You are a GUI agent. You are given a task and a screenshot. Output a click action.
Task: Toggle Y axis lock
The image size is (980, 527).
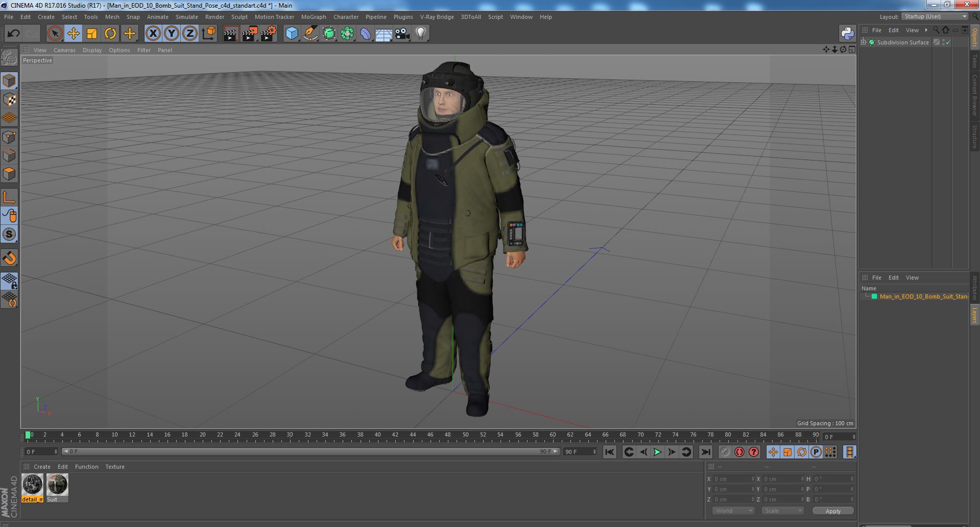(172, 34)
